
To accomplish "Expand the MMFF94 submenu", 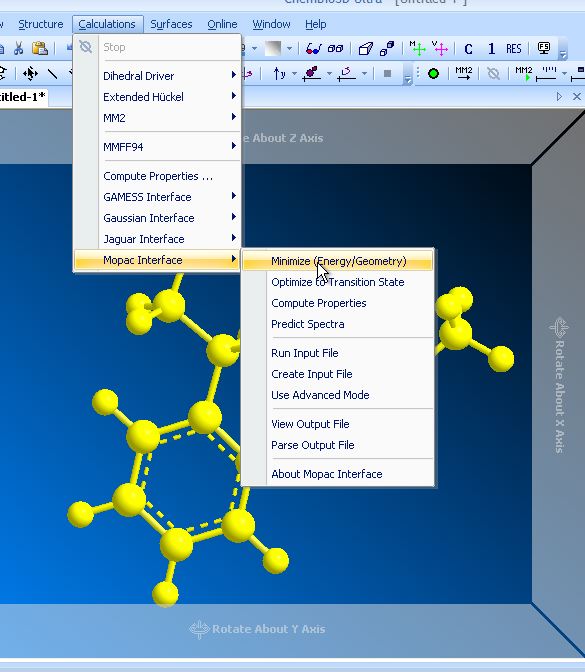I will (157, 147).
